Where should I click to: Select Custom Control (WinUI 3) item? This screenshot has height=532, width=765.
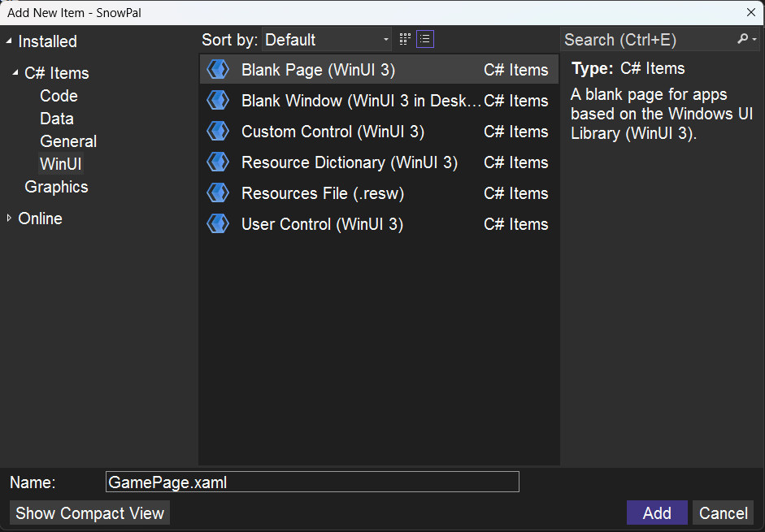click(x=379, y=131)
